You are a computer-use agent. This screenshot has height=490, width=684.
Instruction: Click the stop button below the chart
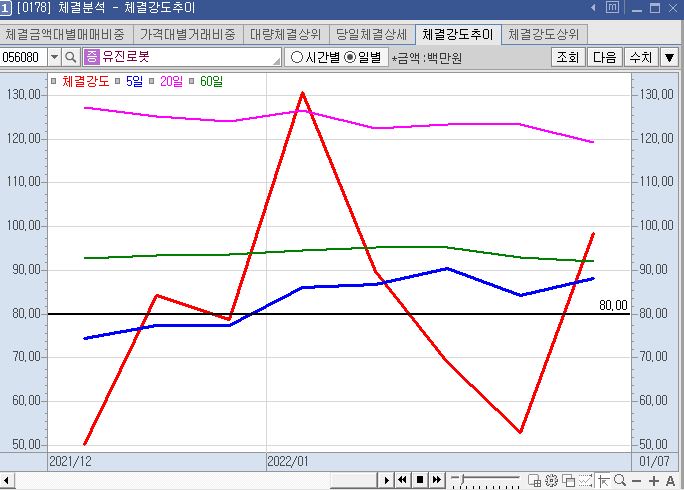point(420,480)
